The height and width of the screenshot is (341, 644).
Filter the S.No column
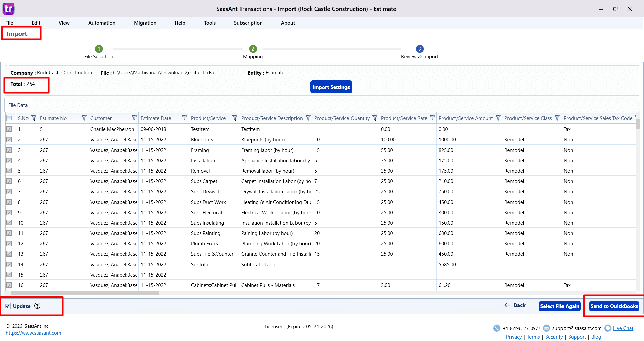tap(34, 118)
